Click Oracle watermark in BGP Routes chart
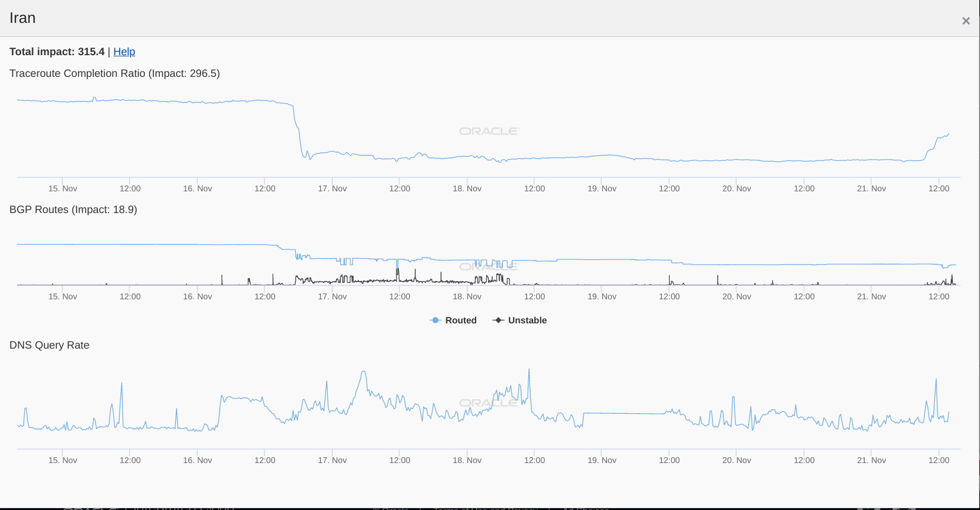 pyautogui.click(x=489, y=267)
